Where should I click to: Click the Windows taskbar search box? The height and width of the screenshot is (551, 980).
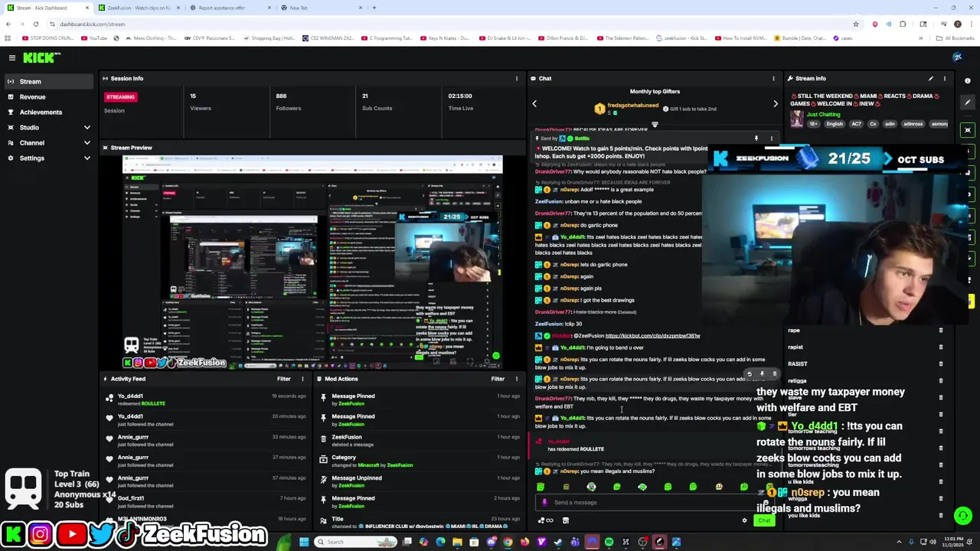[355, 542]
